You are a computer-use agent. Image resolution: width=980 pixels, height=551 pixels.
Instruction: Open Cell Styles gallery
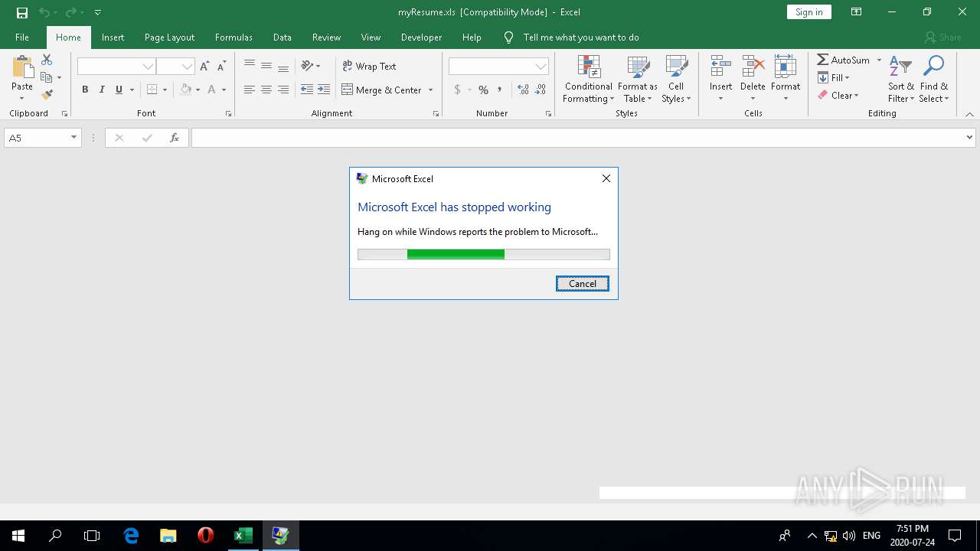[675, 79]
